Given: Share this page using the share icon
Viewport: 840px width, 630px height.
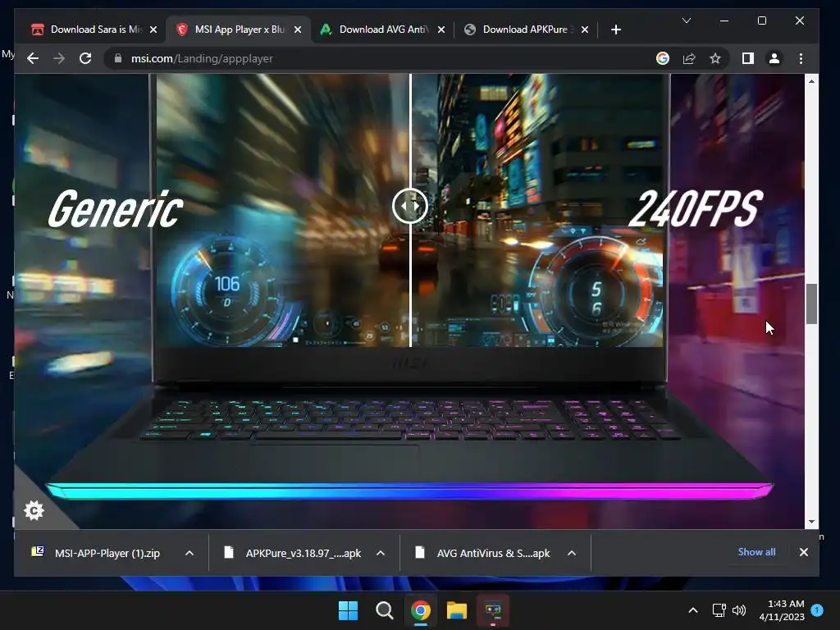Looking at the screenshot, I should click(x=689, y=58).
